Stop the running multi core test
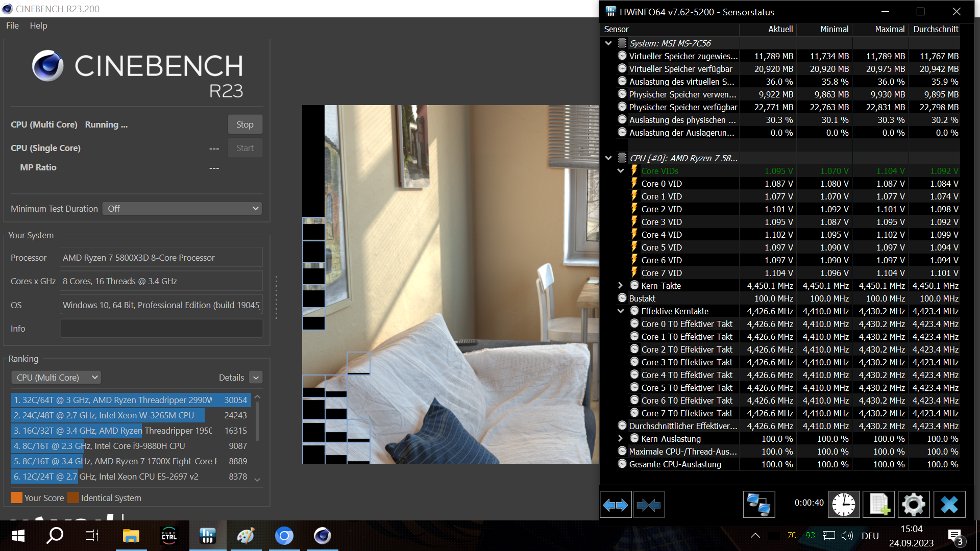This screenshot has width=980, height=551. pos(244,124)
